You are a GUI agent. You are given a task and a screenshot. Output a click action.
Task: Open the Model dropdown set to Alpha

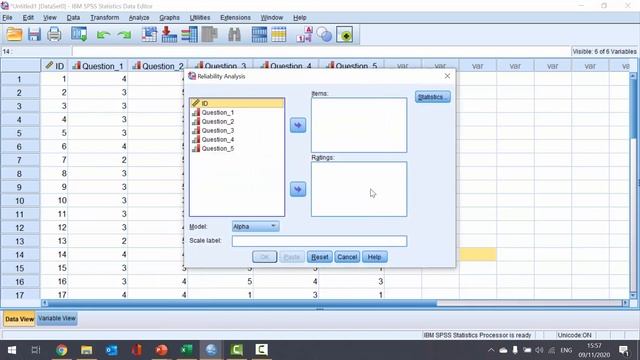(x=256, y=227)
